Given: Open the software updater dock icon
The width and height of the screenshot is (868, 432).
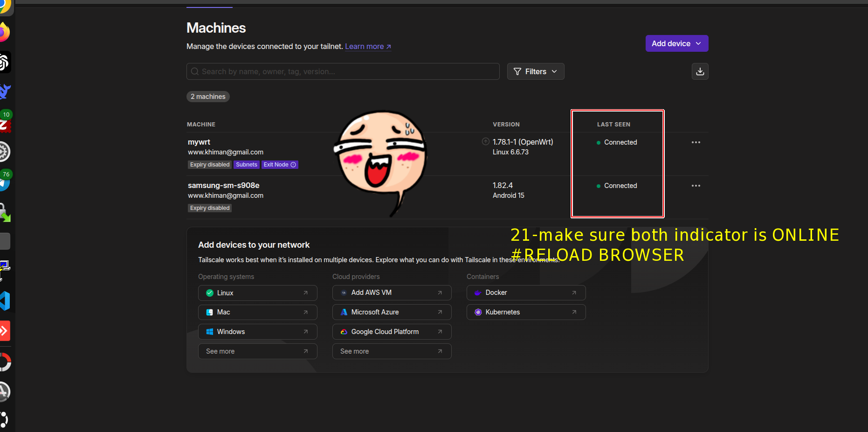Looking at the screenshot, I should [5, 391].
